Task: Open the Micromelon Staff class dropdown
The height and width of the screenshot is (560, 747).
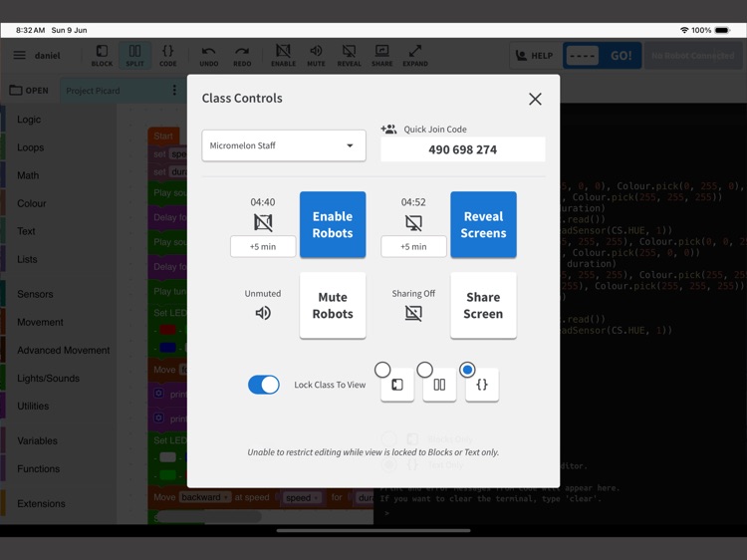Action: tap(284, 145)
